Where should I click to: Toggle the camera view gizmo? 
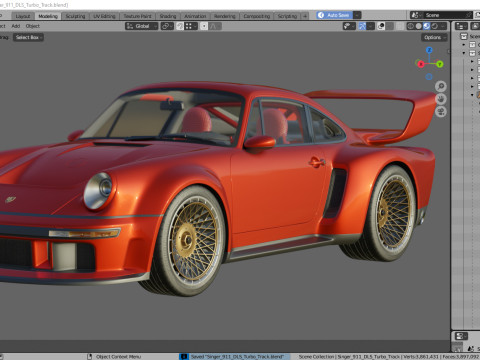[441, 112]
